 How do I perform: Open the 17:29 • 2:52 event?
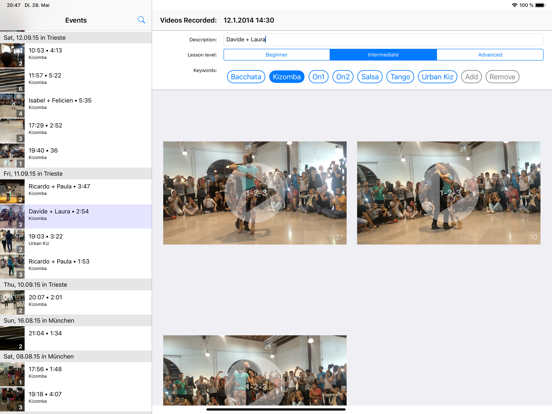(76, 130)
